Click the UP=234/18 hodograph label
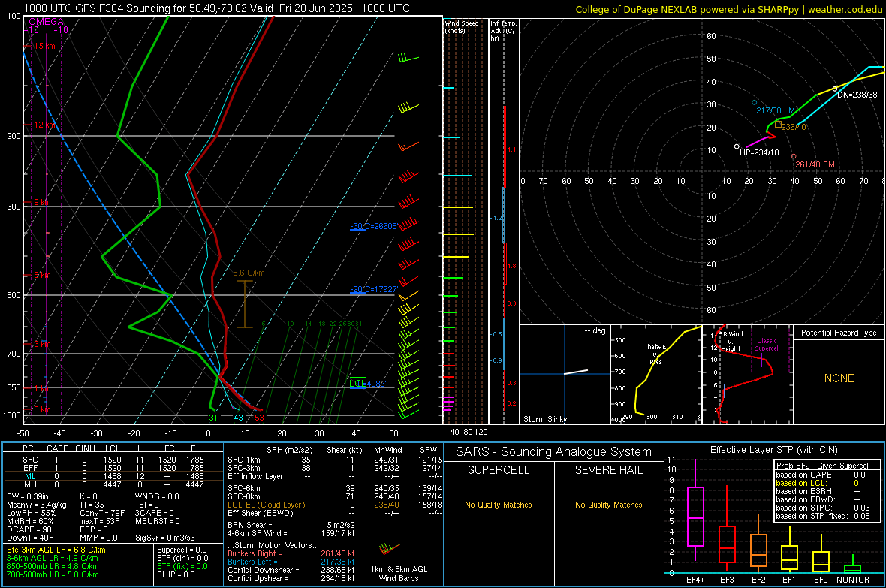886x588 pixels. click(x=759, y=152)
